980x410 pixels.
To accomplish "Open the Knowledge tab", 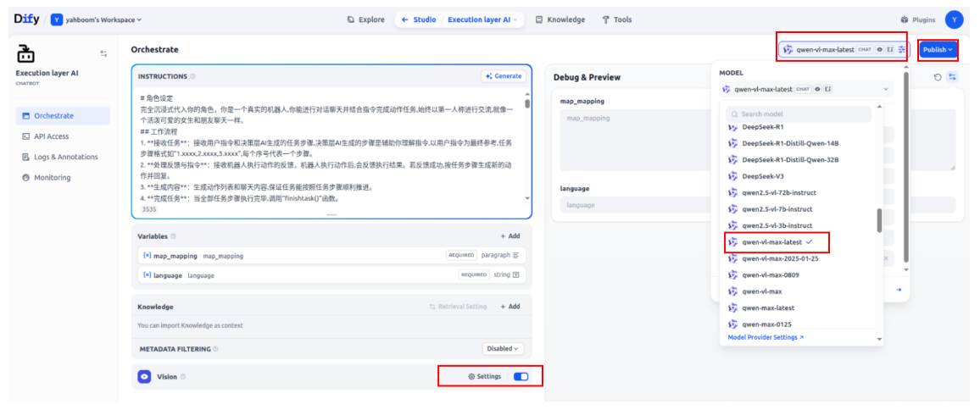I will (x=560, y=19).
